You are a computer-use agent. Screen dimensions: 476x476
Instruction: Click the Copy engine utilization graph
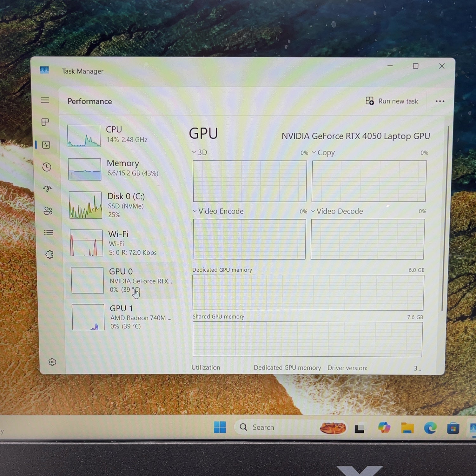(369, 181)
